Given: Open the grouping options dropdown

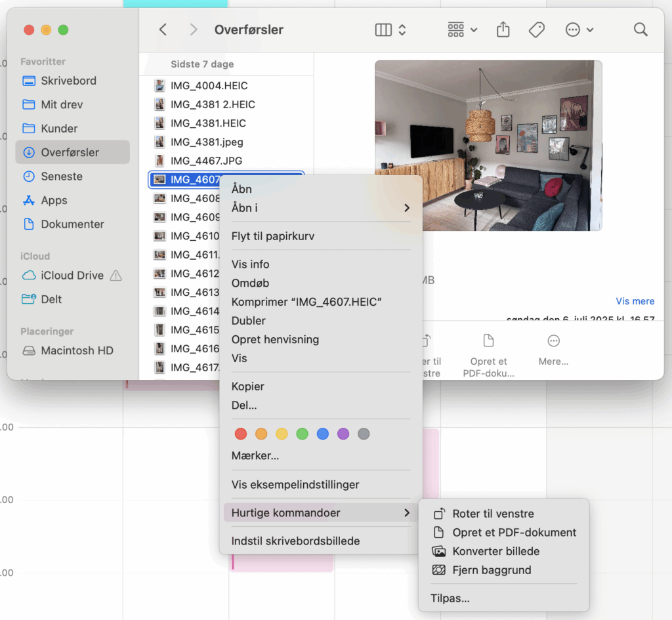Looking at the screenshot, I should (462, 30).
